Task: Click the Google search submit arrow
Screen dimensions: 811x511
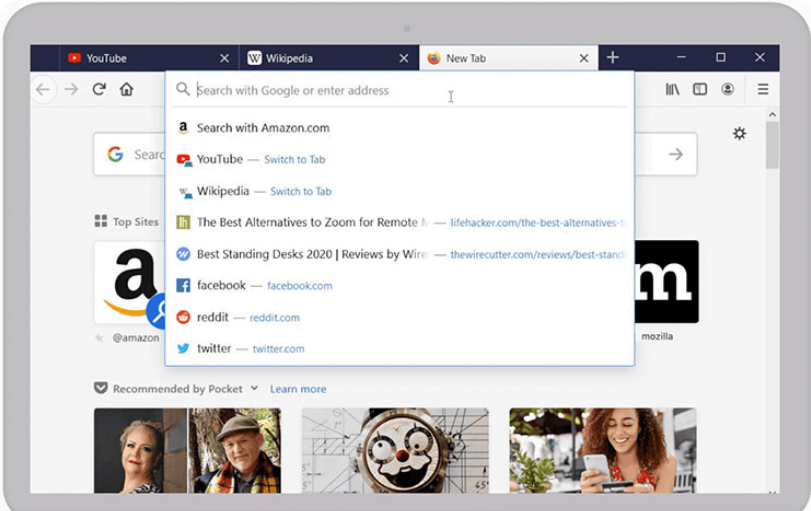Action: click(x=675, y=154)
